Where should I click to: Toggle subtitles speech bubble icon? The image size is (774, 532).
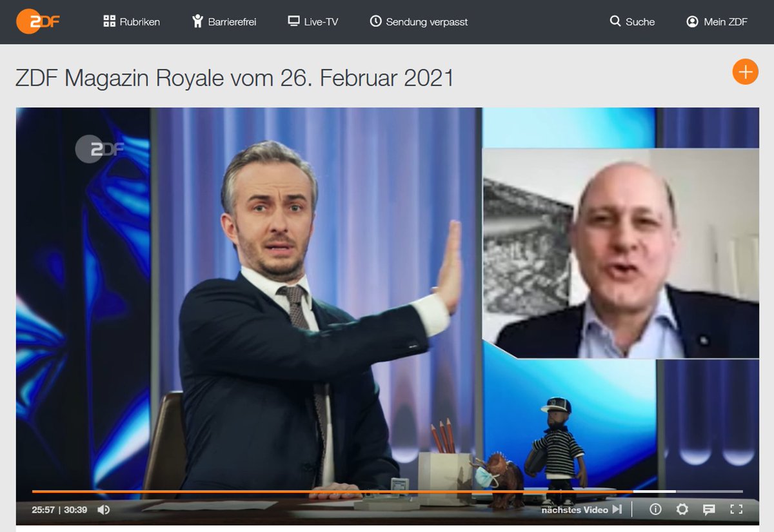click(709, 509)
